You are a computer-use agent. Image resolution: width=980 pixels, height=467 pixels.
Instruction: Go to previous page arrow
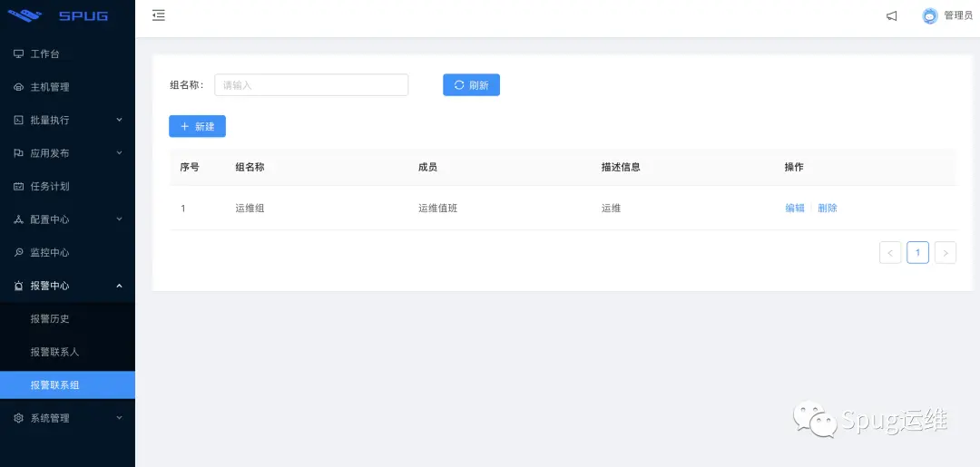890,253
